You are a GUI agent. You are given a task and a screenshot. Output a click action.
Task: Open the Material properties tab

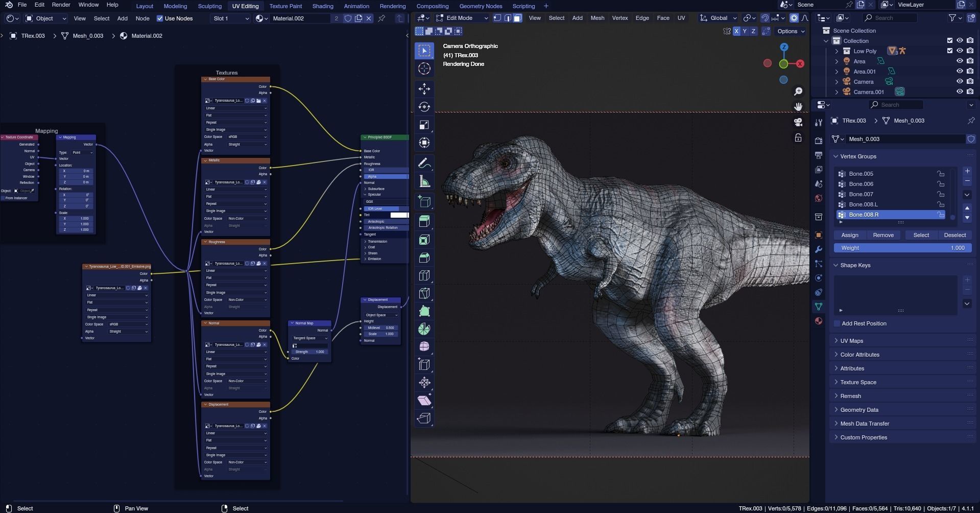point(818,321)
